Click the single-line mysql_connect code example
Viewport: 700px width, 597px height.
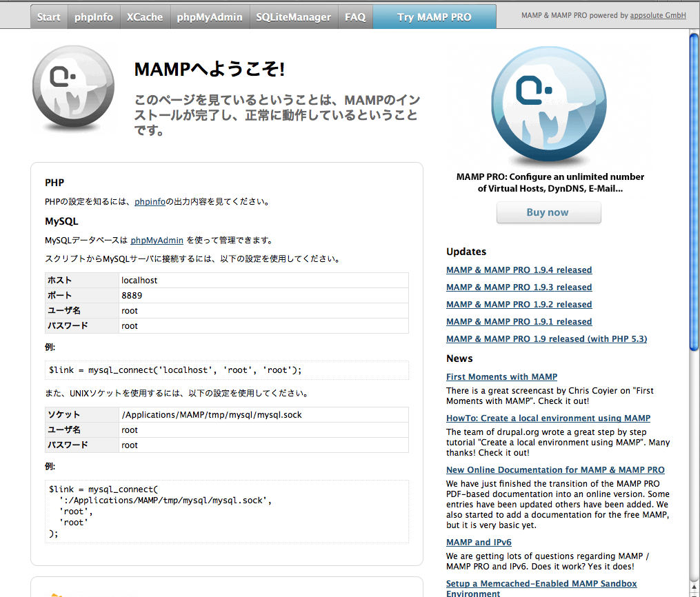227,370
